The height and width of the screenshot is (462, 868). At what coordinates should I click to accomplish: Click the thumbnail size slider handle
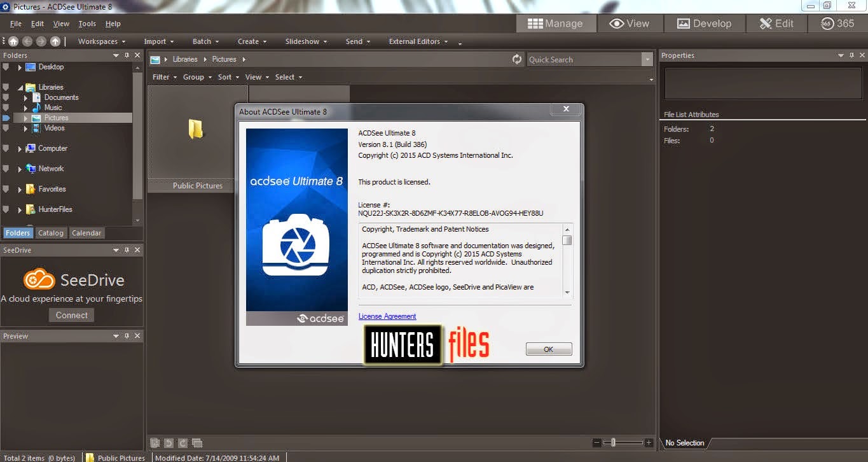pyautogui.click(x=612, y=442)
